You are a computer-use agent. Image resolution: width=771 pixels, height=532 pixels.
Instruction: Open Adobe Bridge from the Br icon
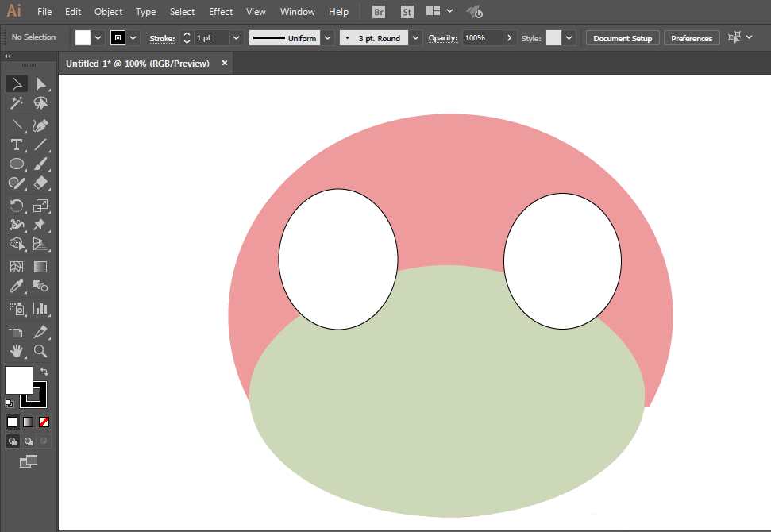click(x=380, y=12)
